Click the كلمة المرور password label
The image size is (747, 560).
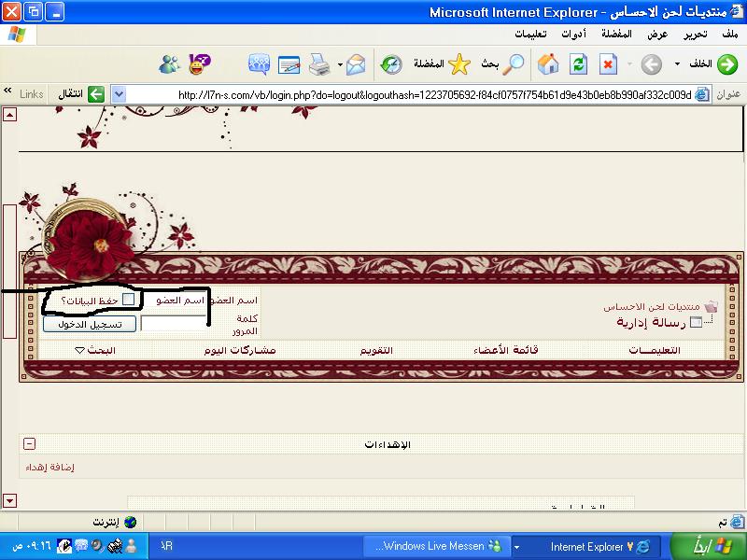pyautogui.click(x=246, y=324)
